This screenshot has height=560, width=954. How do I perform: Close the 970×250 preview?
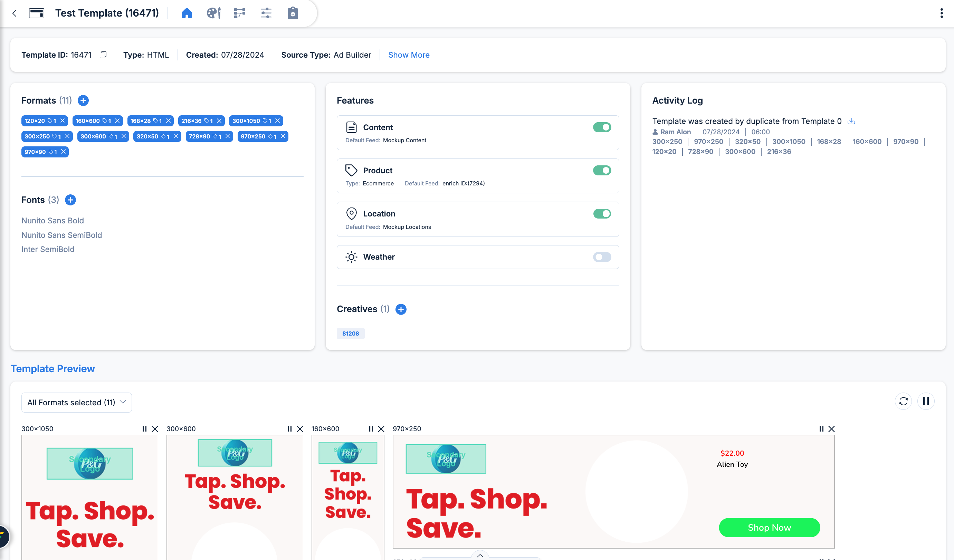tap(831, 429)
